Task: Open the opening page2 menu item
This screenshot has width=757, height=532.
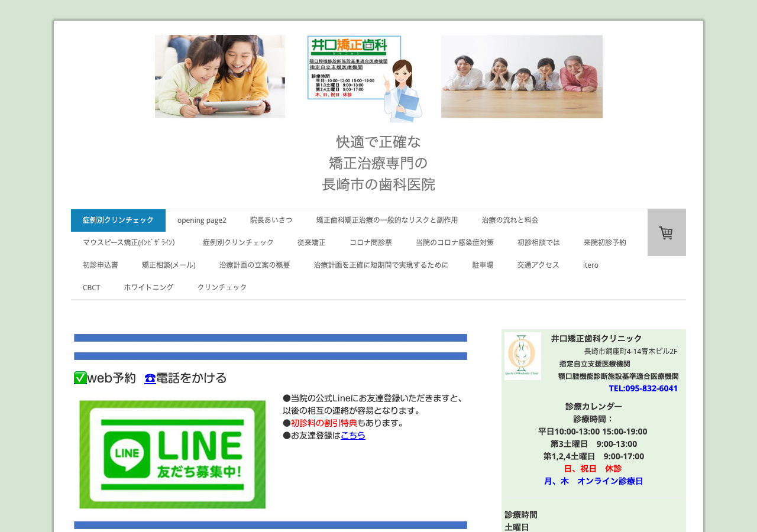Action: tap(202, 220)
